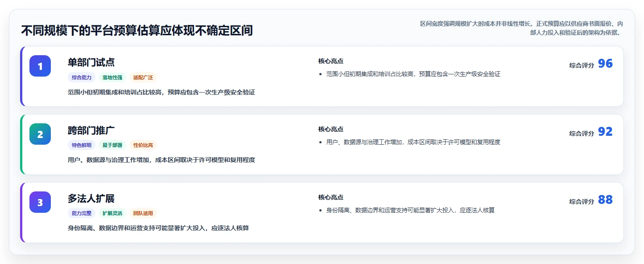Click 综合评分 label beside score 92

tap(582, 134)
